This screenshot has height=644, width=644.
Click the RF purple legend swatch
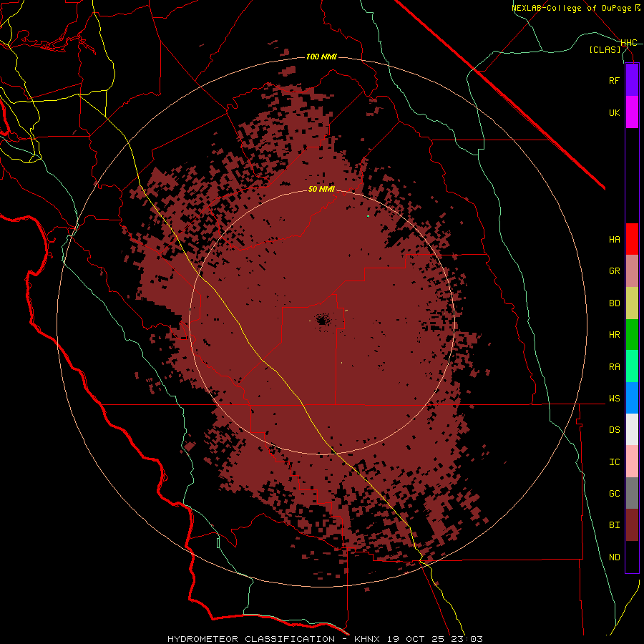632,80
